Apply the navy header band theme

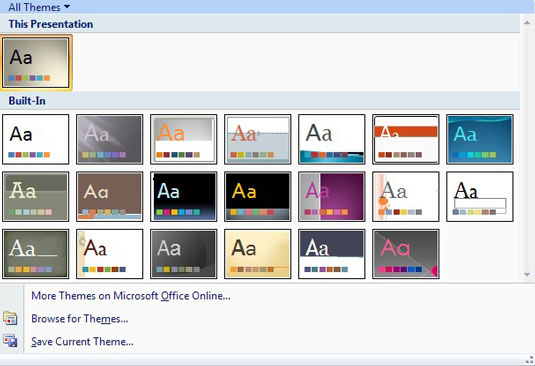tap(332, 254)
